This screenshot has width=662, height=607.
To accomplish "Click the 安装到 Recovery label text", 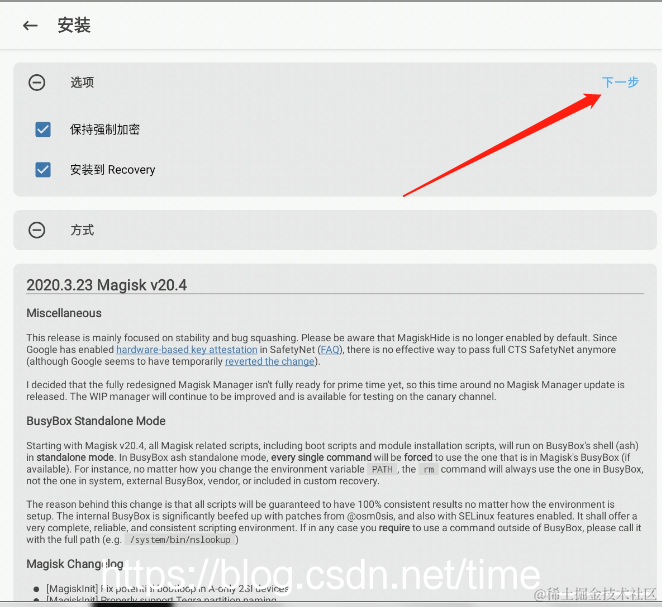I will 113,170.
